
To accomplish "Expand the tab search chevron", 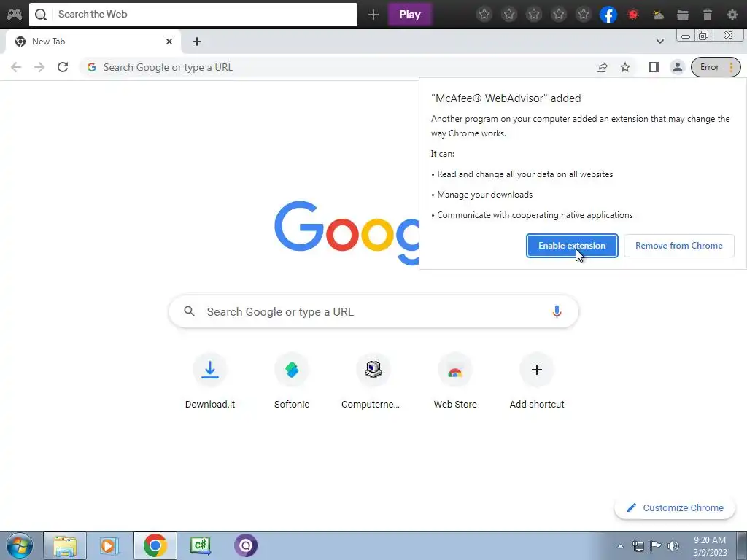I will pos(659,42).
